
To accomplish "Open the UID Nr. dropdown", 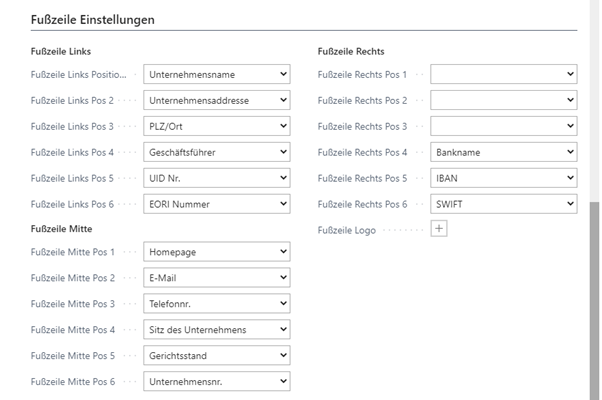I will click(x=217, y=178).
